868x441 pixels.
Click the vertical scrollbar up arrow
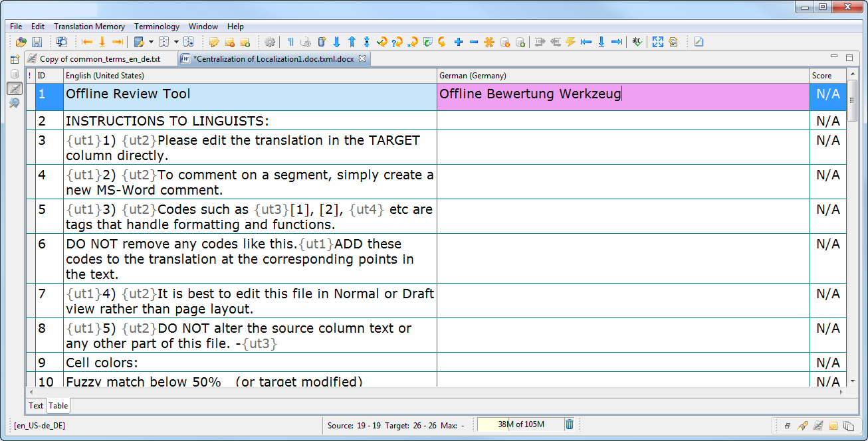[x=853, y=74]
